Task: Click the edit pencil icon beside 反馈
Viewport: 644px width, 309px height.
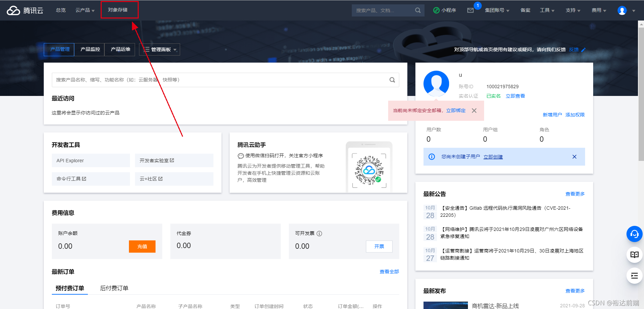Action: click(x=583, y=50)
